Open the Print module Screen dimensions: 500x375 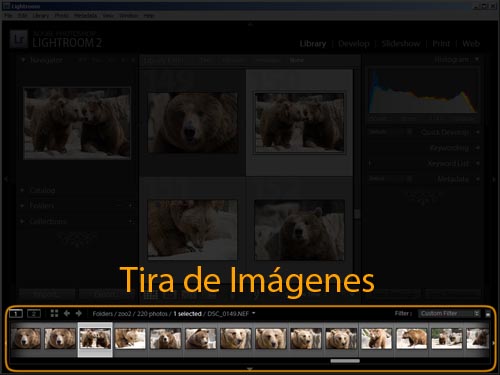[441, 44]
